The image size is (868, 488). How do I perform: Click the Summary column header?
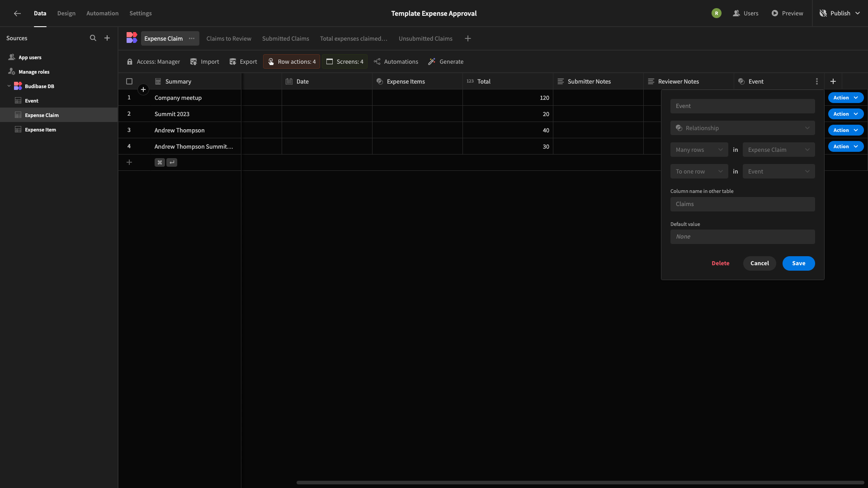coord(196,82)
